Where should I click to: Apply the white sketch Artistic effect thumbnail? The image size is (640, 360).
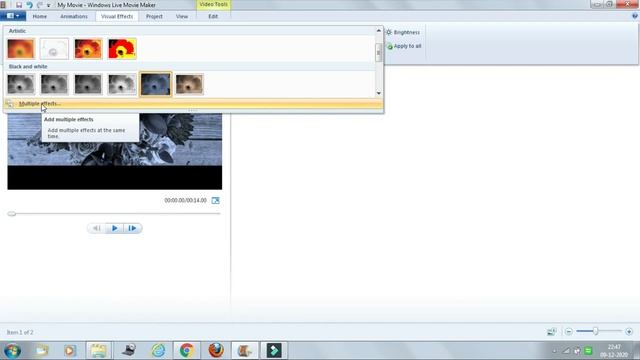click(x=54, y=49)
